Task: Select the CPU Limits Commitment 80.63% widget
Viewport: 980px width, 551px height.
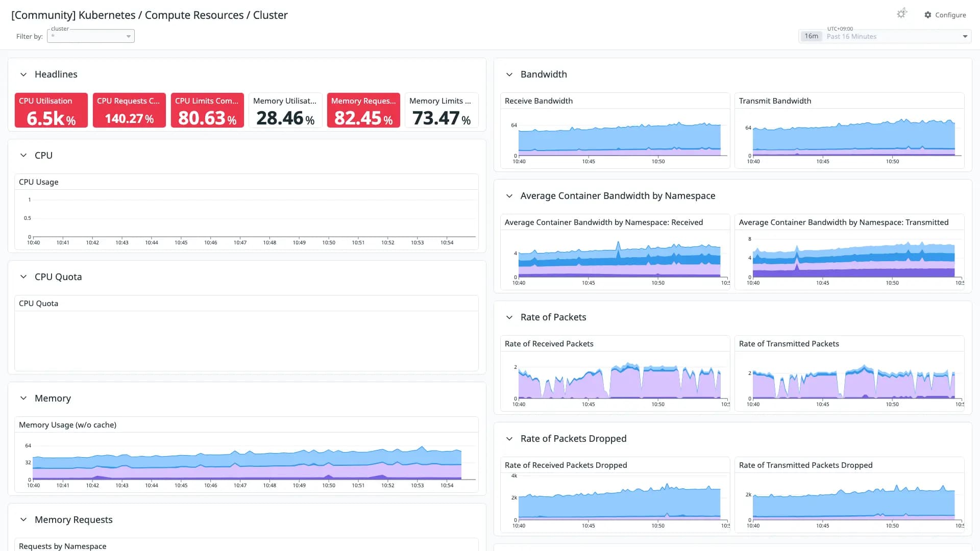Action: pos(207,110)
